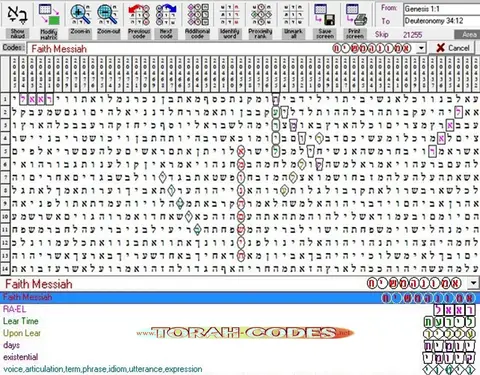Select matrix row number 10
The image size is (480, 375).
point(5,217)
